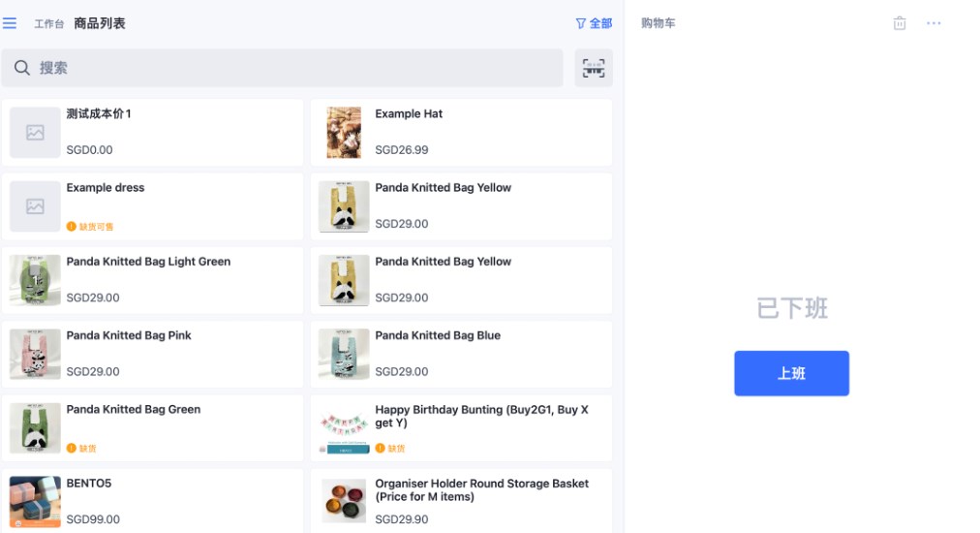Open the hamburger menu icon
The width and height of the screenshot is (980, 533).
tap(10, 23)
